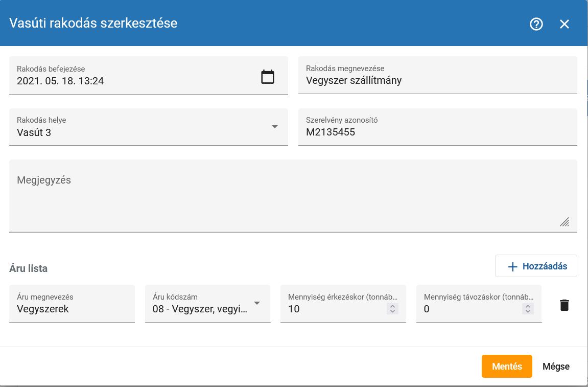Click the Mennyiség távozáskor number field

(x=470, y=309)
